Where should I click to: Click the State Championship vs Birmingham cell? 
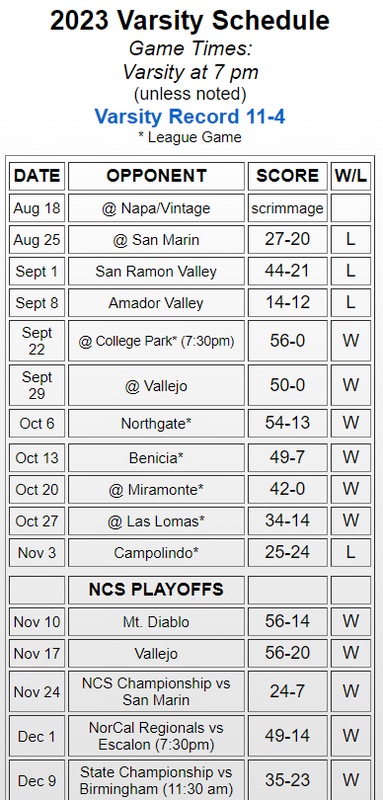(x=157, y=780)
